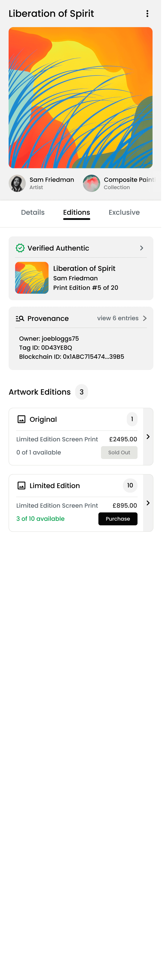162x980 pixels.
Task: Click the Sold Out button
Action: click(119, 452)
